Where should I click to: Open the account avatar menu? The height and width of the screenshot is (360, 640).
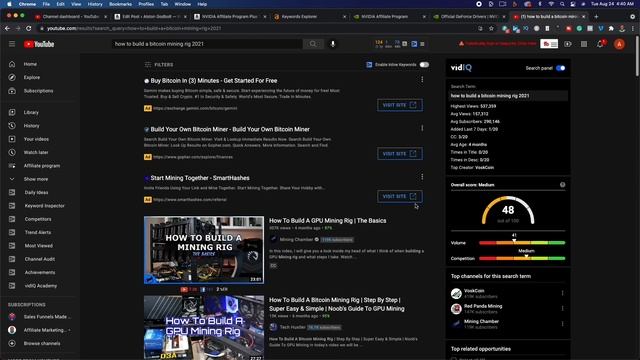[619, 44]
